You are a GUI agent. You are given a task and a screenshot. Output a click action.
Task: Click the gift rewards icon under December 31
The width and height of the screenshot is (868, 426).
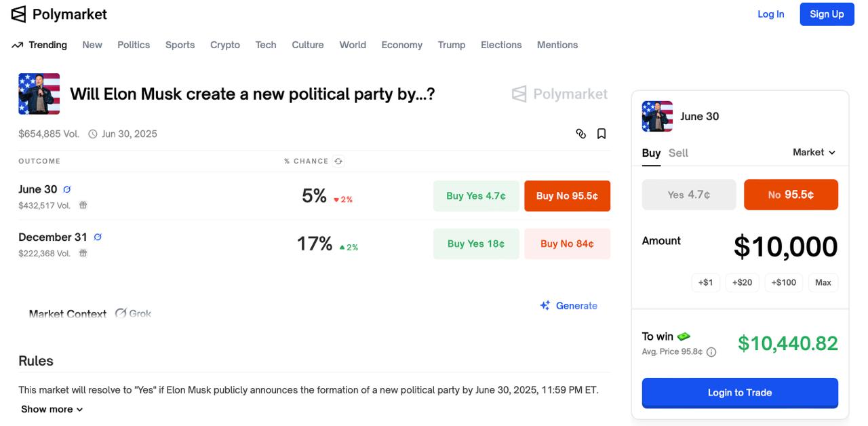tap(83, 253)
